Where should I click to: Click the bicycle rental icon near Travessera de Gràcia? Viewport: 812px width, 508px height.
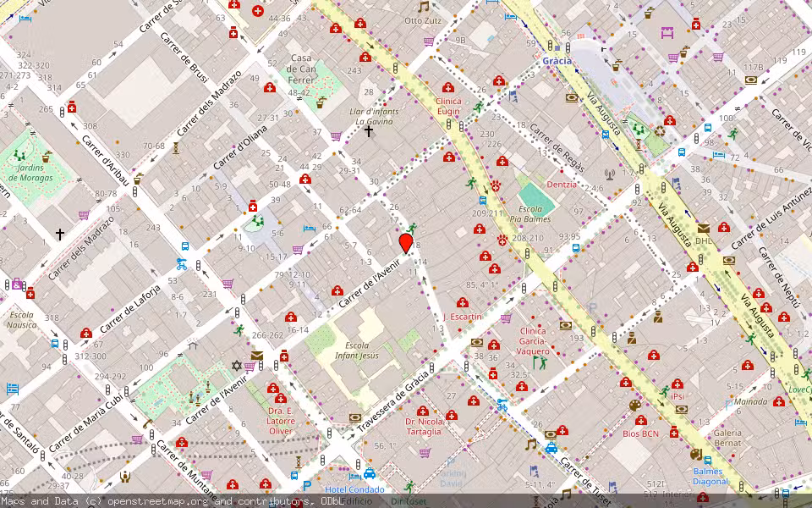pos(502,405)
